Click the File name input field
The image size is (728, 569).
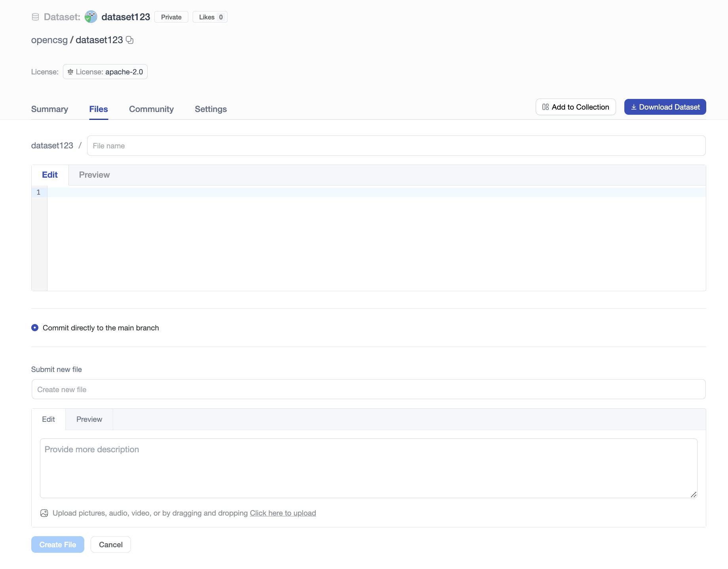point(396,146)
